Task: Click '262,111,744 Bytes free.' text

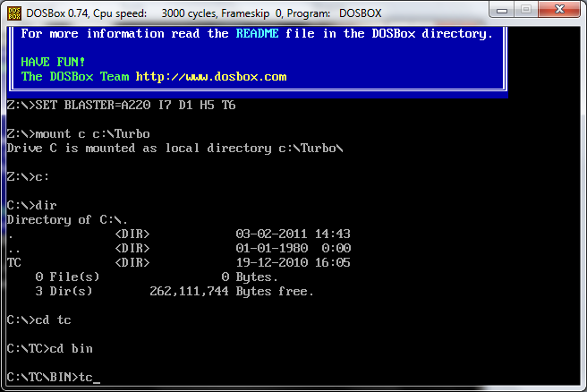Action: 232,291
